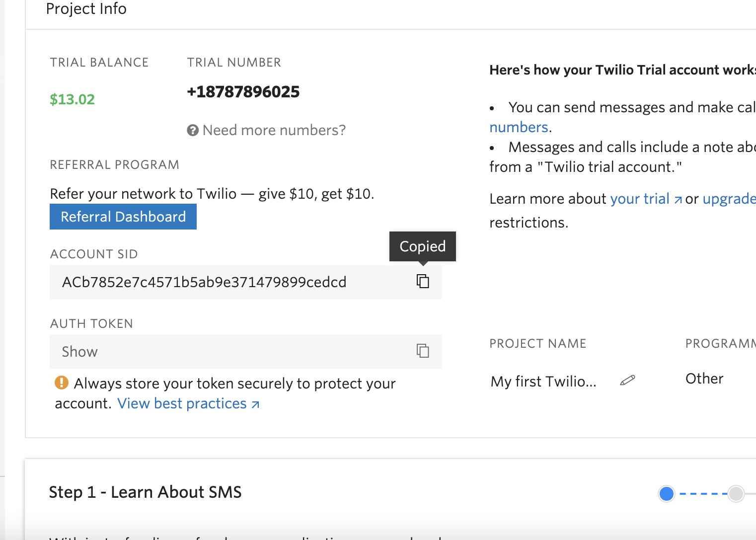
Task: Follow the Need more numbers link
Action: click(x=274, y=130)
